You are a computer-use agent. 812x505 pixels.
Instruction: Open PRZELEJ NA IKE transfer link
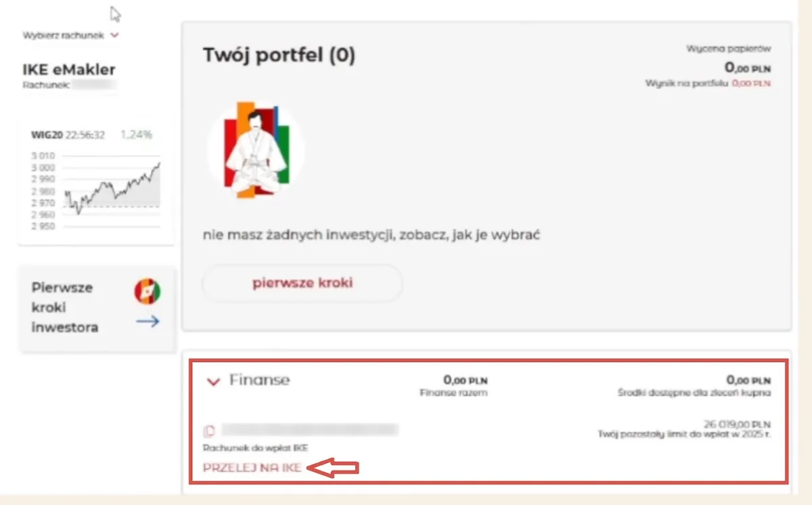250,467
